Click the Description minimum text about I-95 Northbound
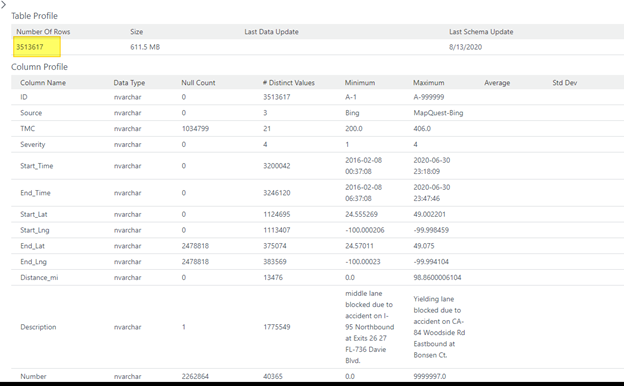624x386 pixels. pyautogui.click(x=370, y=327)
